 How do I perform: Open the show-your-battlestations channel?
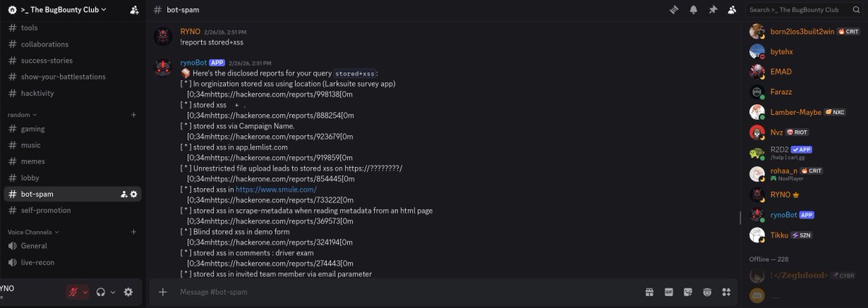72,77
